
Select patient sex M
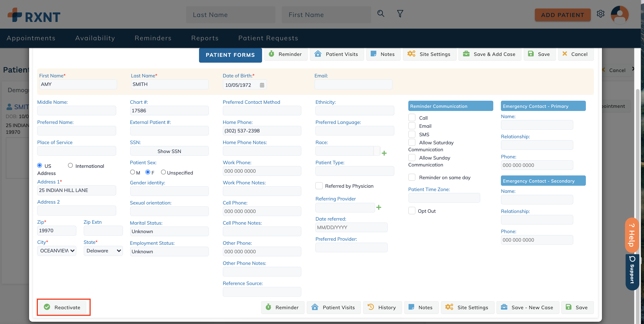(133, 172)
